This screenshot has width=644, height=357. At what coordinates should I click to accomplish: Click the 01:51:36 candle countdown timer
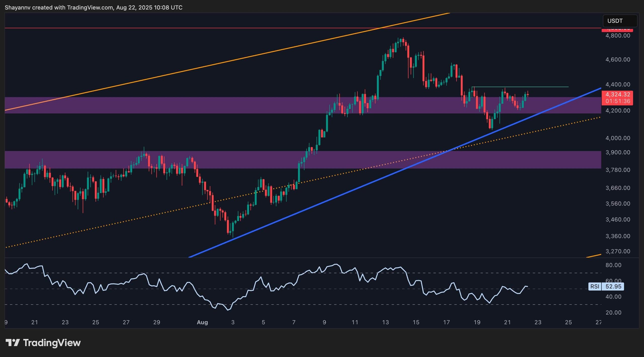click(617, 101)
